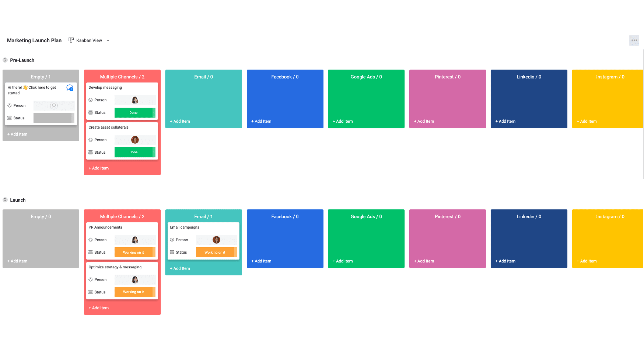Click the collapse Pre-Launch group icon
The height and width of the screenshot is (352, 644).
[x=6, y=60]
